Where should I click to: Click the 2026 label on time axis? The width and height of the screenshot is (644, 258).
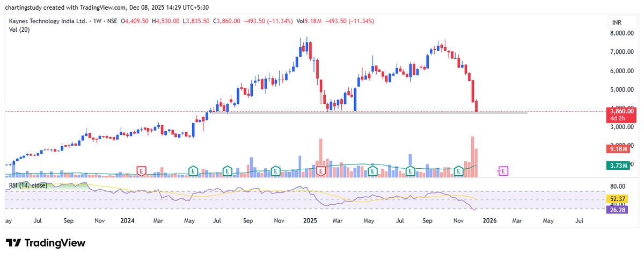pos(489,221)
